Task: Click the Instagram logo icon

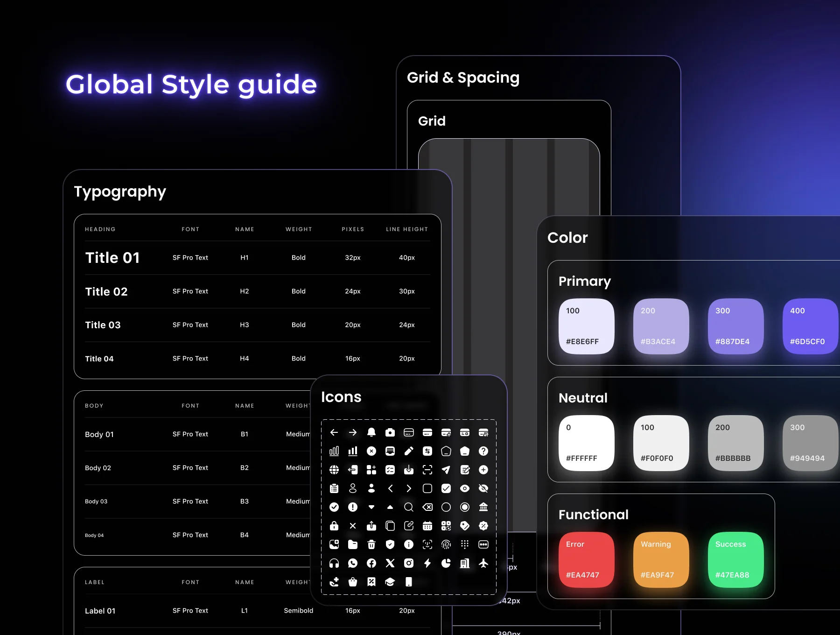Action: [409, 563]
